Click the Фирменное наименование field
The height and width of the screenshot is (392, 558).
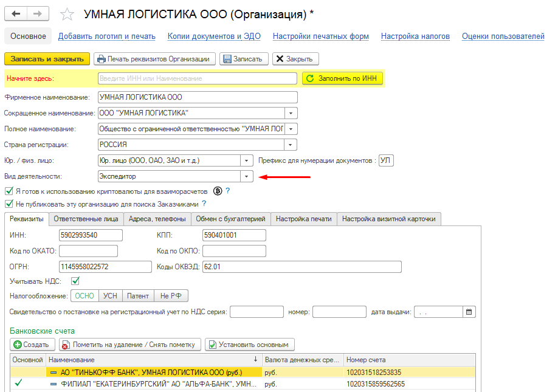pos(198,97)
